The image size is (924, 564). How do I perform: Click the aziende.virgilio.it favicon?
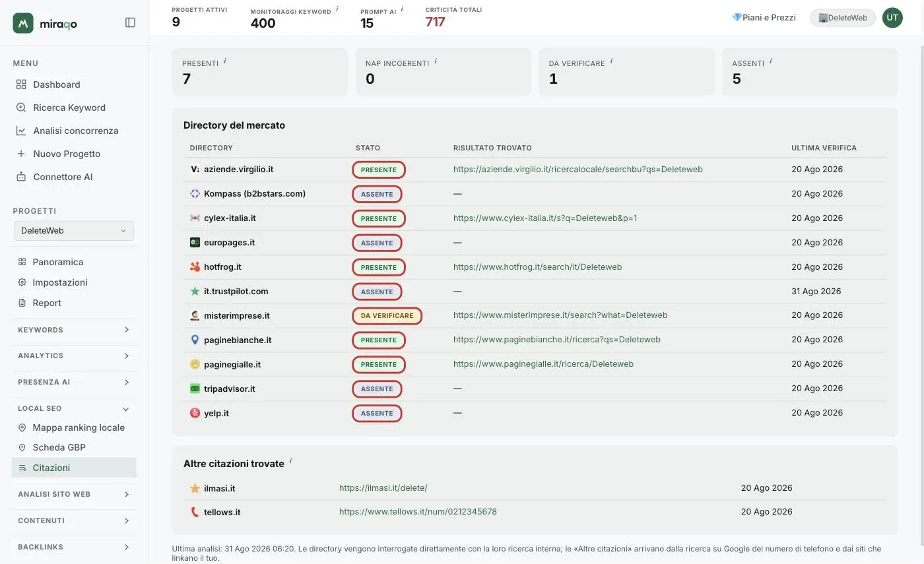click(x=195, y=170)
